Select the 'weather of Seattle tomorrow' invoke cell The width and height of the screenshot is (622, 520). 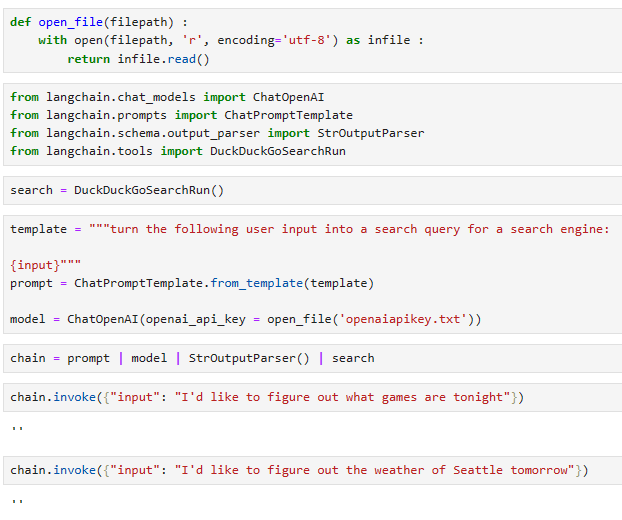pos(313,470)
